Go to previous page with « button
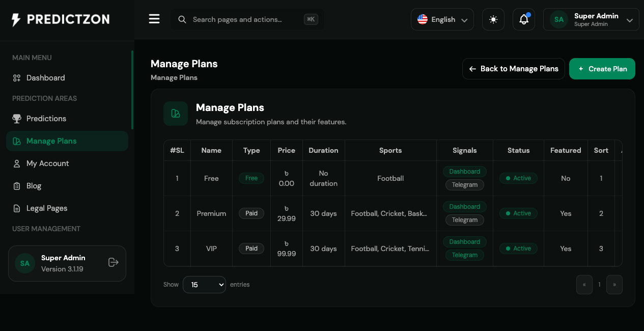The height and width of the screenshot is (331, 644). click(584, 285)
